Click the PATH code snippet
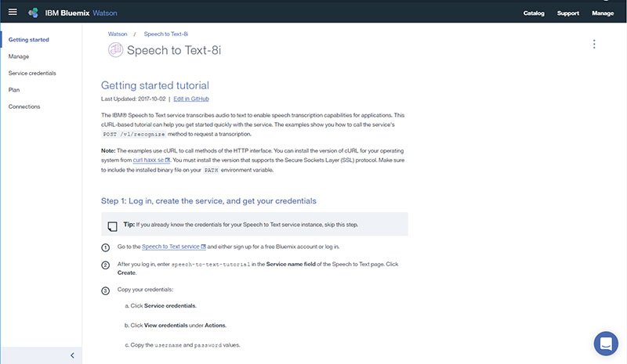The width and height of the screenshot is (627, 364). point(211,170)
